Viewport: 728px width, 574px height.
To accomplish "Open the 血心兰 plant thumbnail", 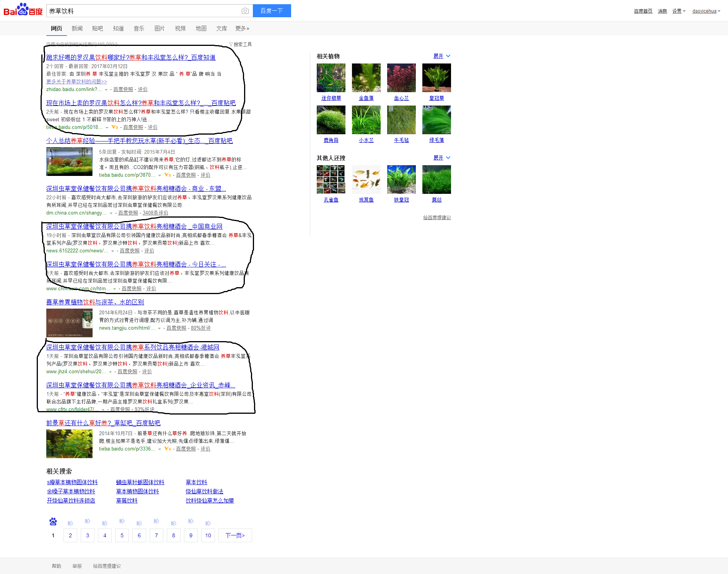I will 401,78.
